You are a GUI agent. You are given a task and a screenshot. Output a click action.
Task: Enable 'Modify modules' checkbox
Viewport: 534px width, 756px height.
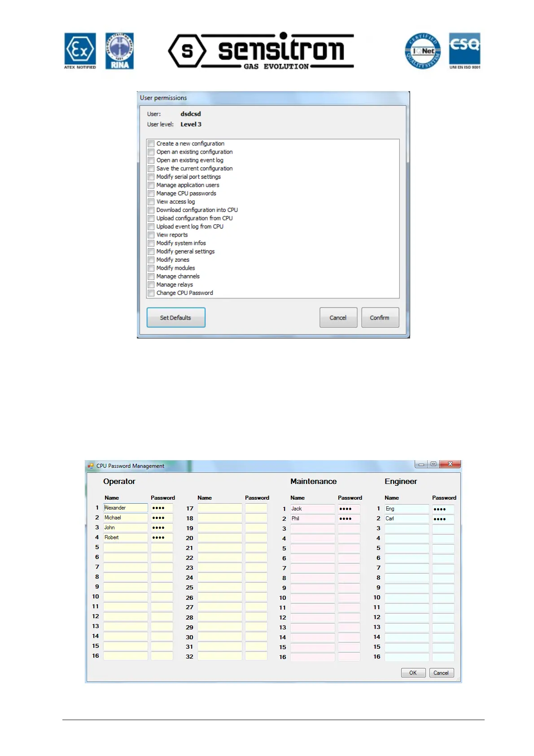pyautogui.click(x=151, y=268)
